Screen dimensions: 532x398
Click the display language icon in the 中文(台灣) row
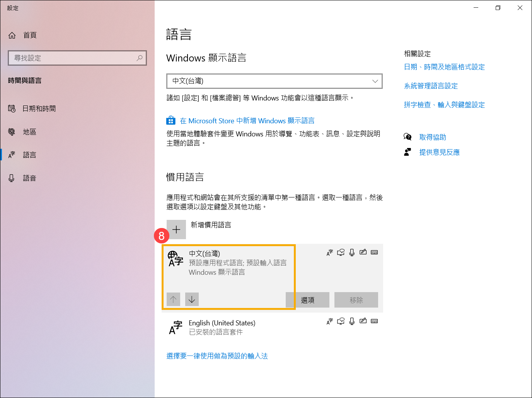330,252
